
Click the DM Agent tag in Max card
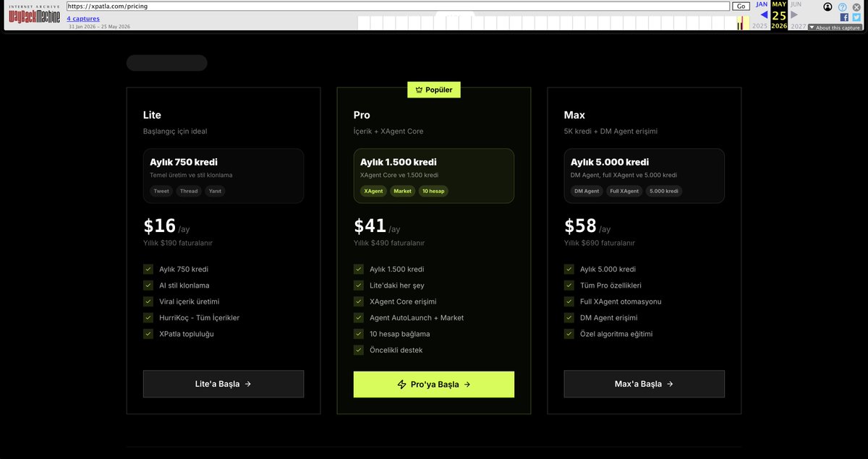(587, 192)
